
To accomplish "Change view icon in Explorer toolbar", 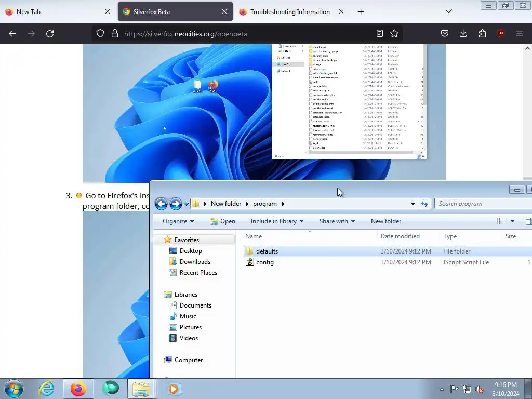I will click(x=501, y=221).
